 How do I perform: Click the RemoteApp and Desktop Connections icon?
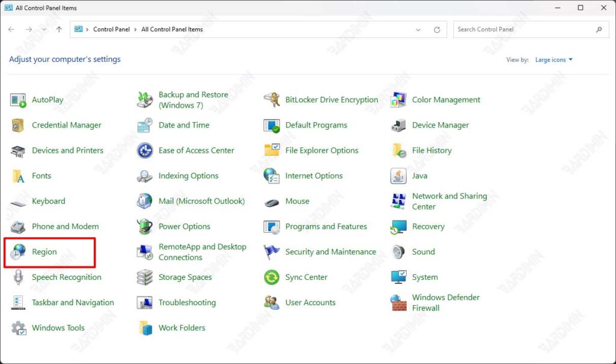tap(144, 252)
